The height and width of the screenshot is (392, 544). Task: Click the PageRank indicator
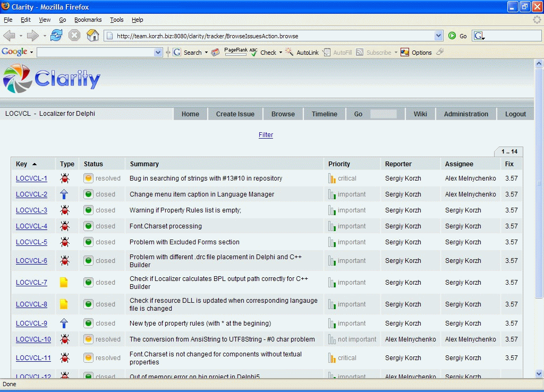tap(236, 50)
